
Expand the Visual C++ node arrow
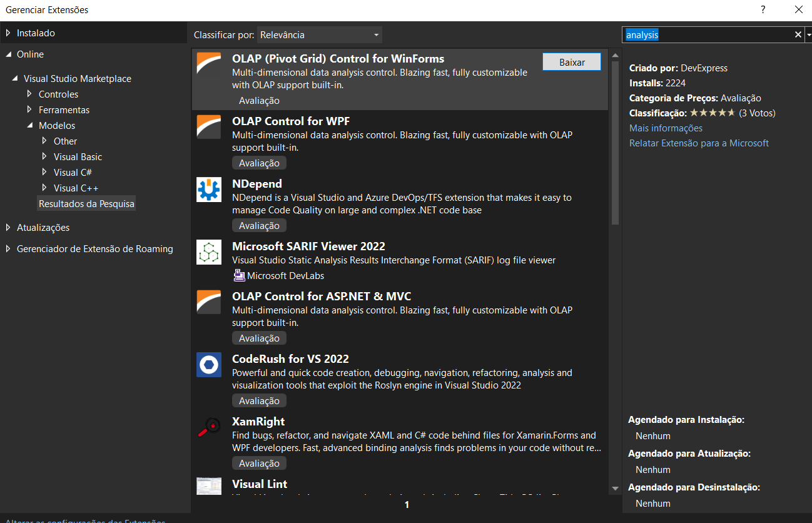click(x=44, y=188)
